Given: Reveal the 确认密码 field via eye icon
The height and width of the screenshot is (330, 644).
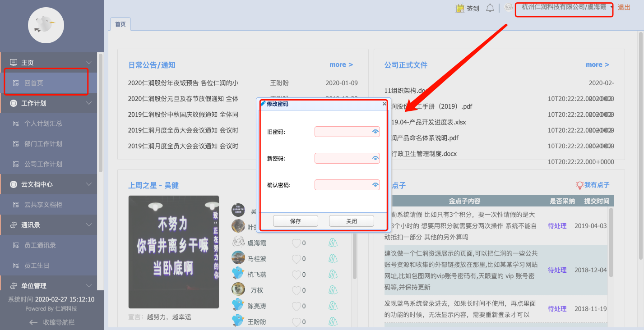Looking at the screenshot, I should [x=375, y=185].
